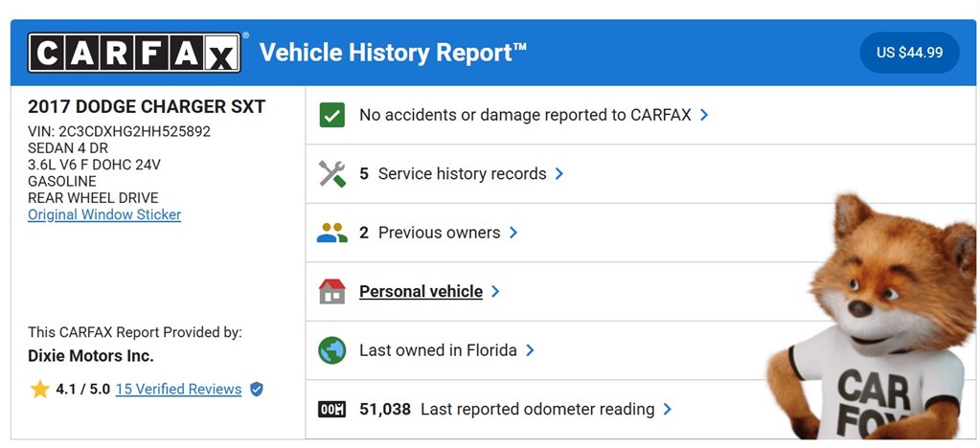Click the green checkmark no-accidents icon
The image size is (980, 448).
(x=331, y=115)
